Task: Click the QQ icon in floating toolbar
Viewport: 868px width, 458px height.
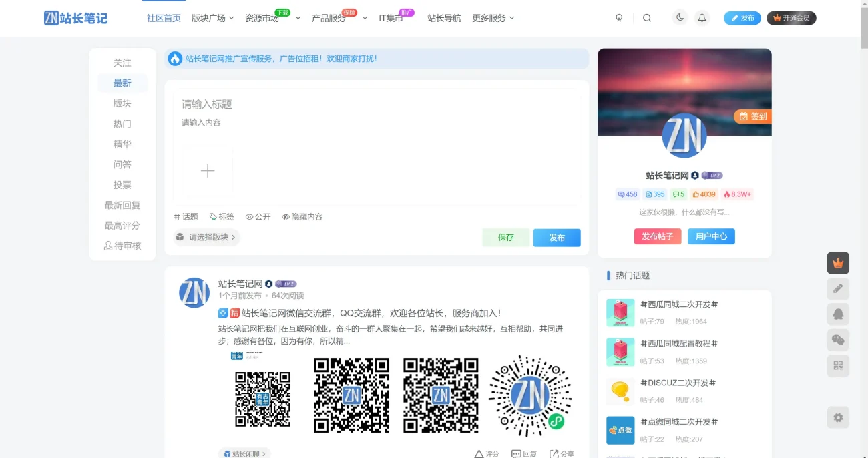Action: coord(838,314)
